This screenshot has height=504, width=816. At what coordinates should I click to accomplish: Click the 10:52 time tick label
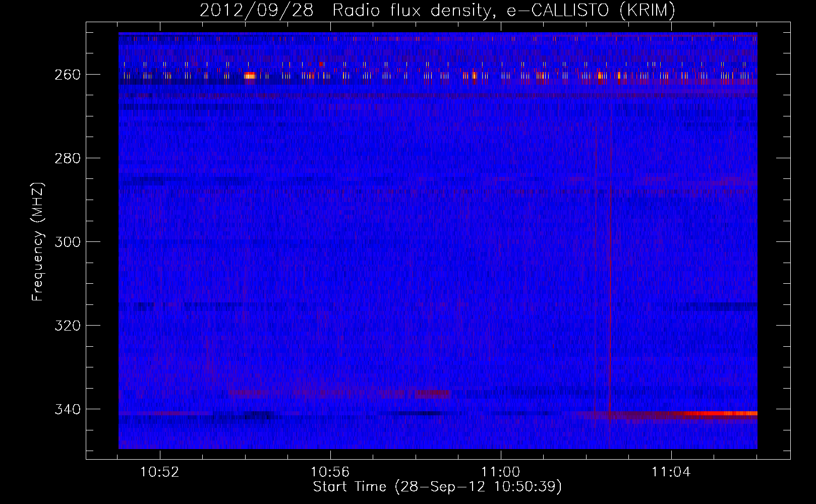click(x=160, y=472)
